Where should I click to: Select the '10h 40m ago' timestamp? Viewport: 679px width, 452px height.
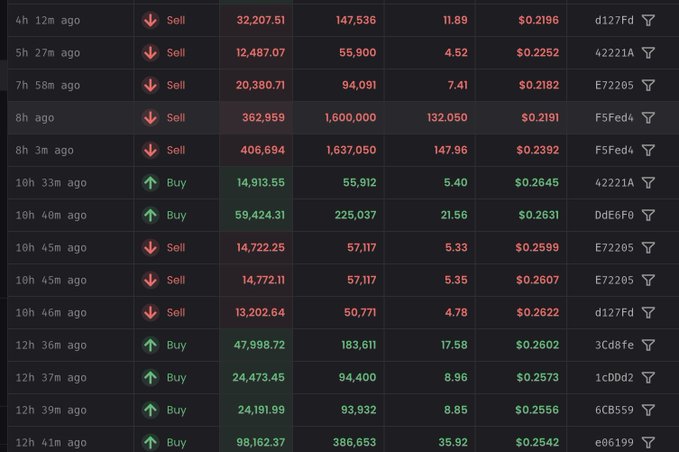coord(51,215)
